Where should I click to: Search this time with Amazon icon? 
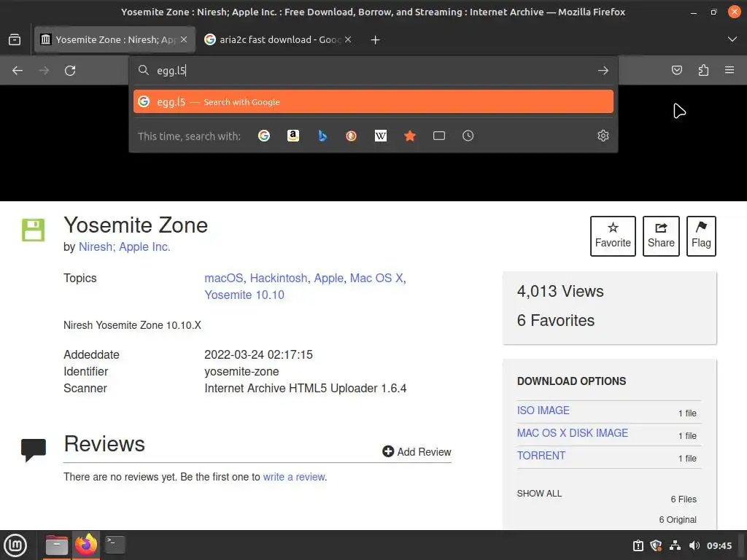point(293,136)
